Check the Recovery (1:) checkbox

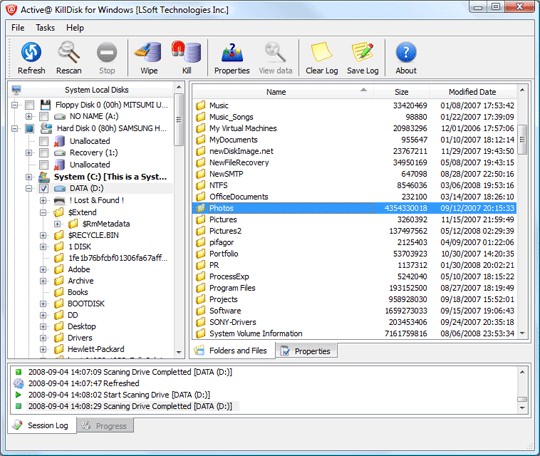44,153
